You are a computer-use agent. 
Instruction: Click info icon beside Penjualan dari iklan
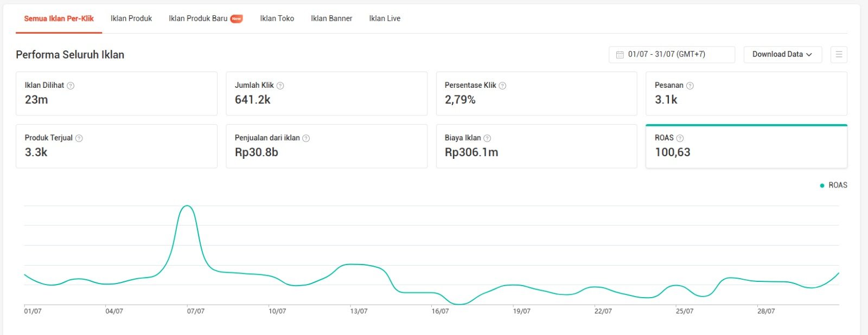(x=306, y=138)
